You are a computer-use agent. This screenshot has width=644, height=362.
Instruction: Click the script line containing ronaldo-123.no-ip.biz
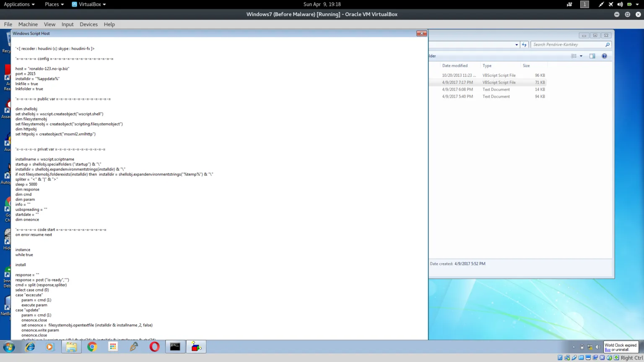click(x=42, y=69)
